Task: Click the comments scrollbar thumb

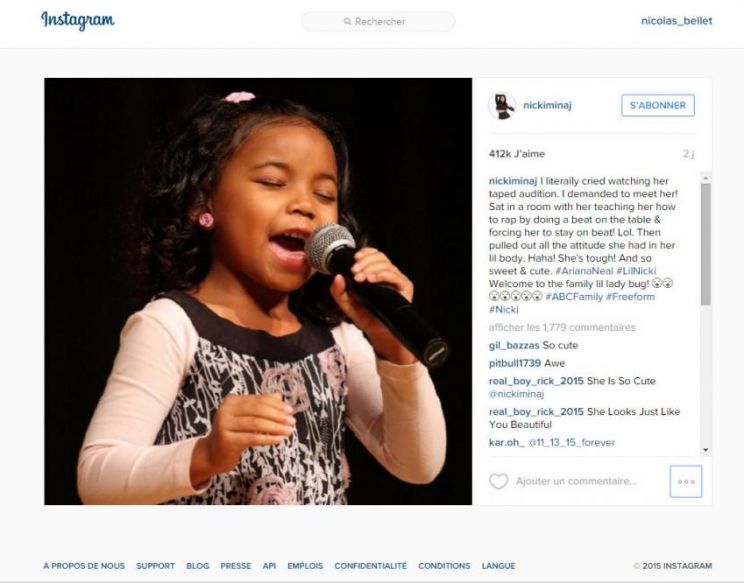Action: point(706,244)
